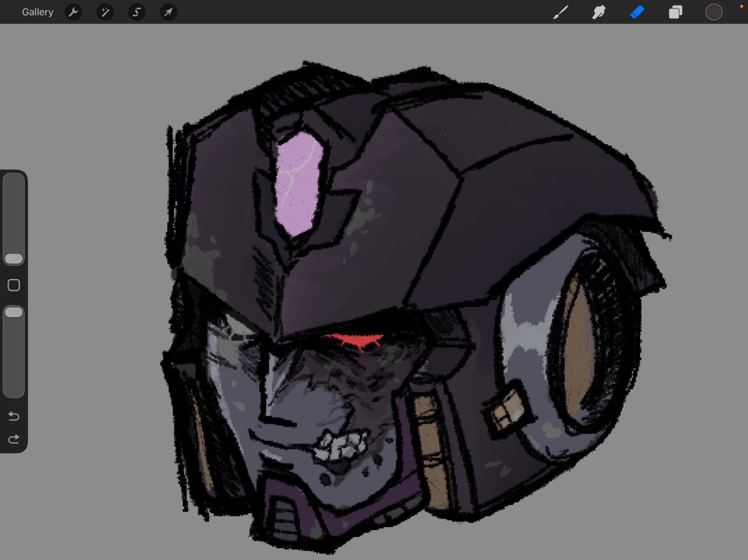The width and height of the screenshot is (748, 560).
Task: Activate the Transform arrow tool
Action: coord(168,12)
